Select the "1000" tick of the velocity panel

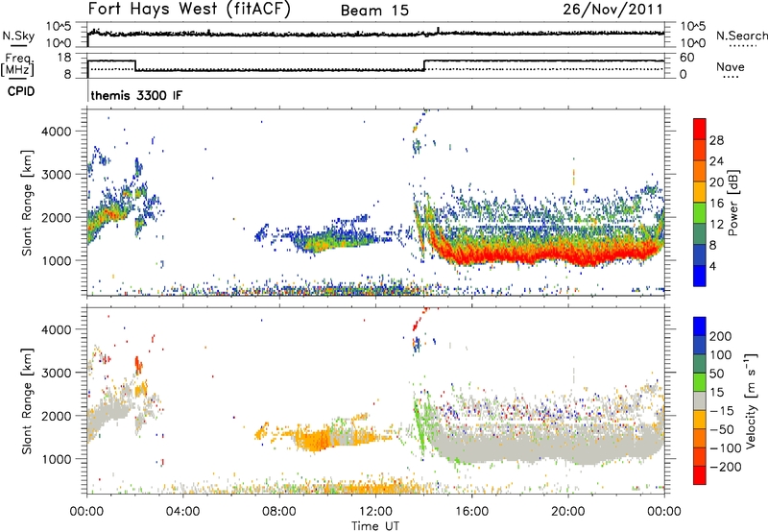(x=57, y=459)
